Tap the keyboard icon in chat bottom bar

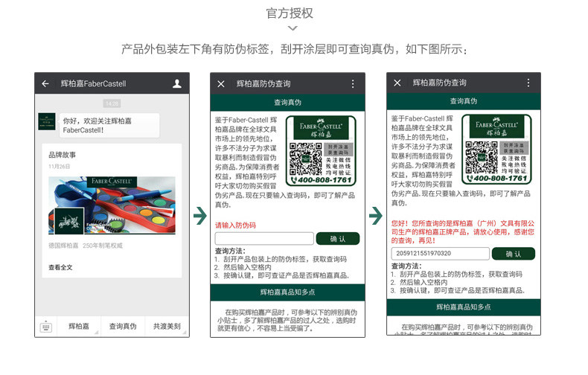(45, 327)
